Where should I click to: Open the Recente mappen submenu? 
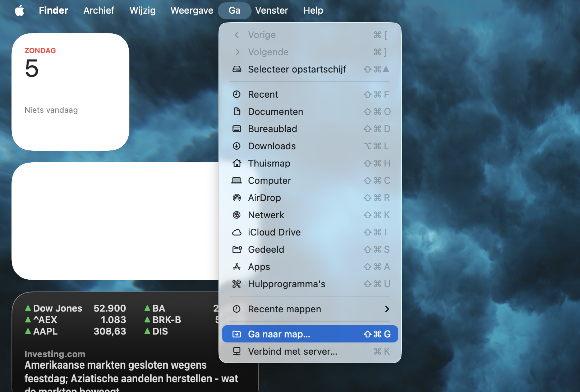(310, 309)
